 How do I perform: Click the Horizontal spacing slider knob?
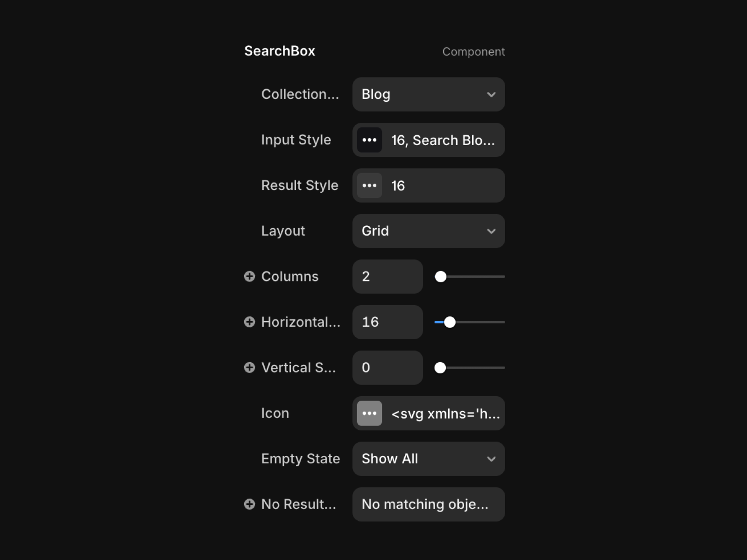point(450,322)
